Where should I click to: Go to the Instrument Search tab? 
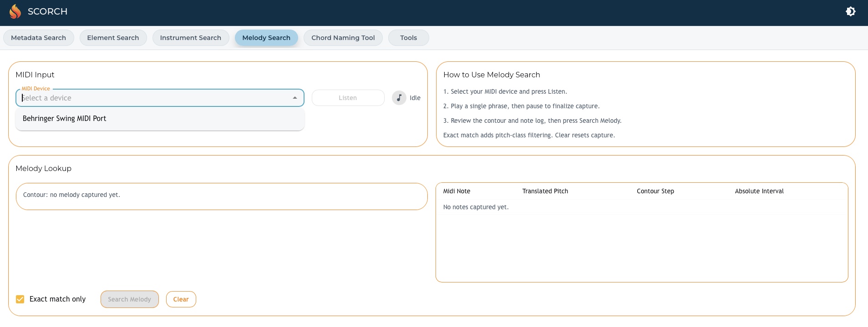point(191,38)
